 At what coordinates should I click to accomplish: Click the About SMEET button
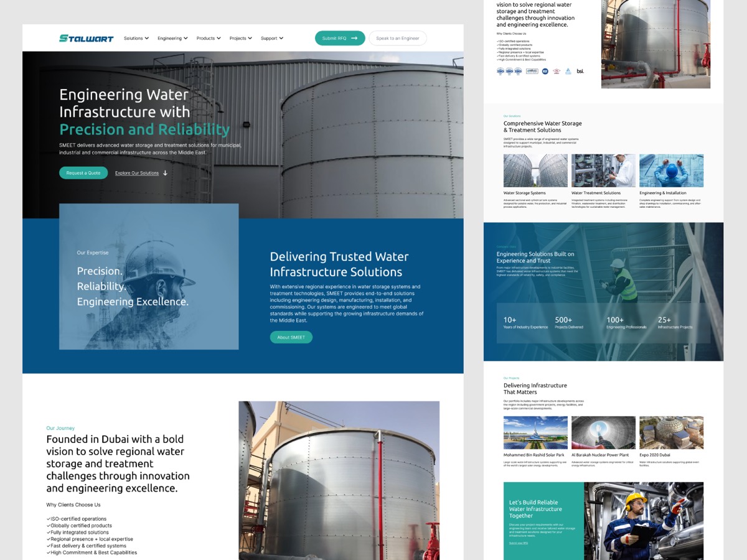[291, 337]
